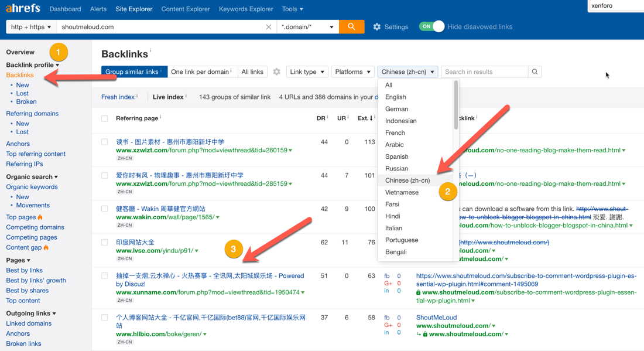
Task: Check the 读书 - 图片素材 row checkbox
Action: coord(105,142)
